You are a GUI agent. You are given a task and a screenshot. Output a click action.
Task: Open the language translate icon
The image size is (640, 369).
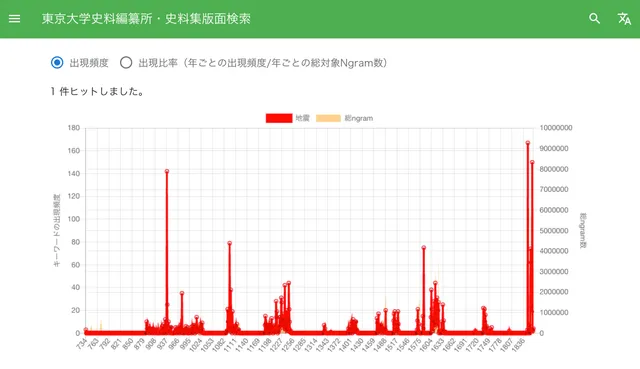[x=624, y=18]
